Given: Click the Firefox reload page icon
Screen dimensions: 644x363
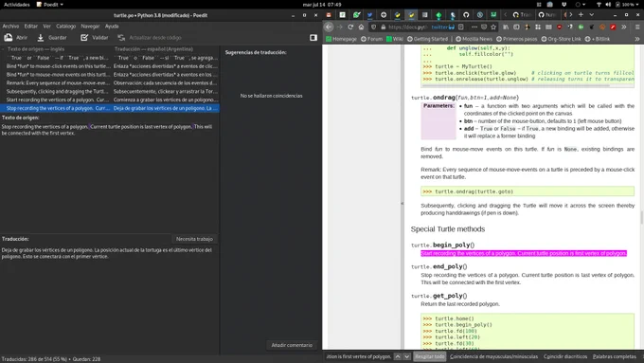Looking at the screenshot, I should coord(350,27).
